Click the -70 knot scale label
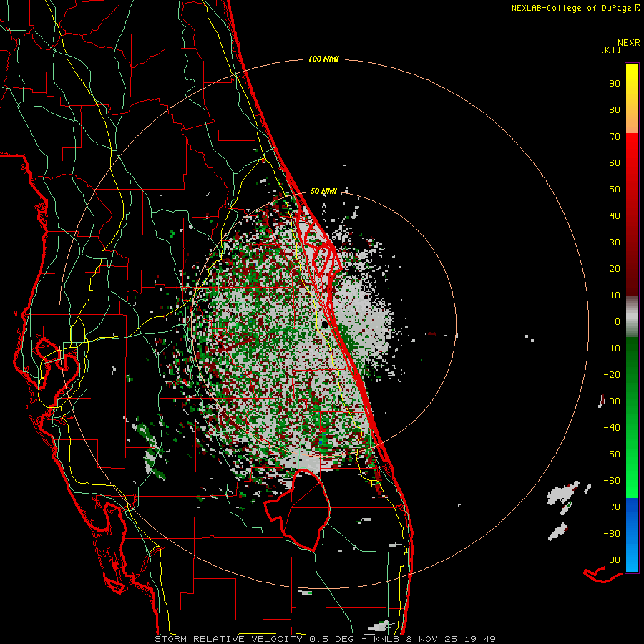644x644 pixels. pos(612,507)
